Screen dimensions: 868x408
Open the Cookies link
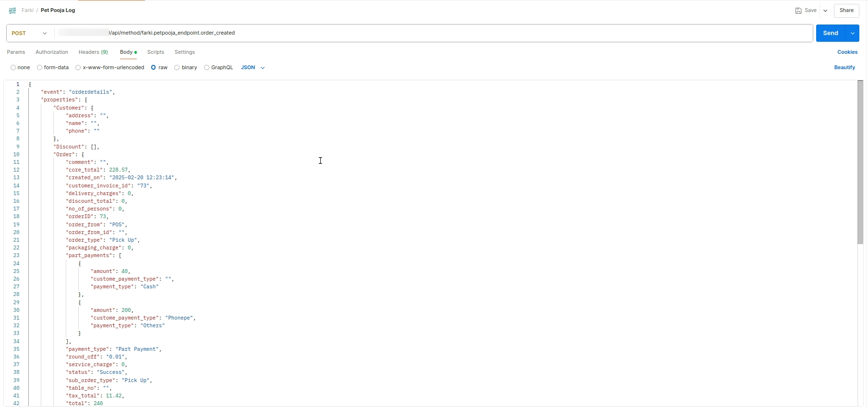[847, 52]
